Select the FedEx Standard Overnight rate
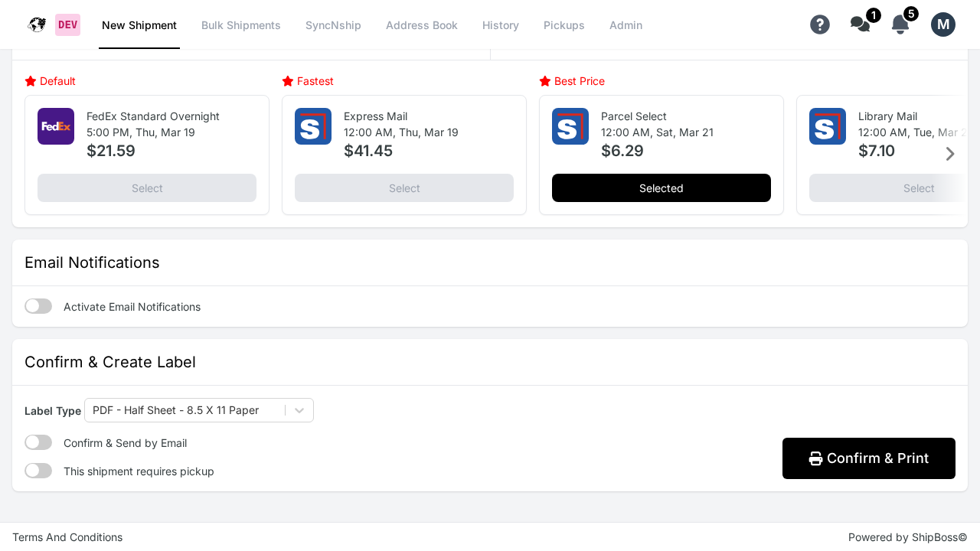This screenshot has height=551, width=980. point(146,187)
